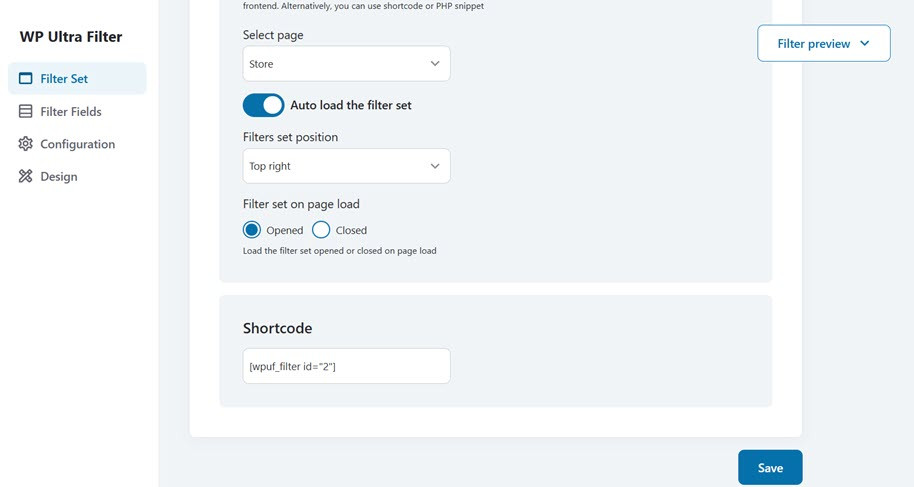Screen dimensions: 914x487
Task: Disable the Auto load the filter set switch
Action: (264, 105)
